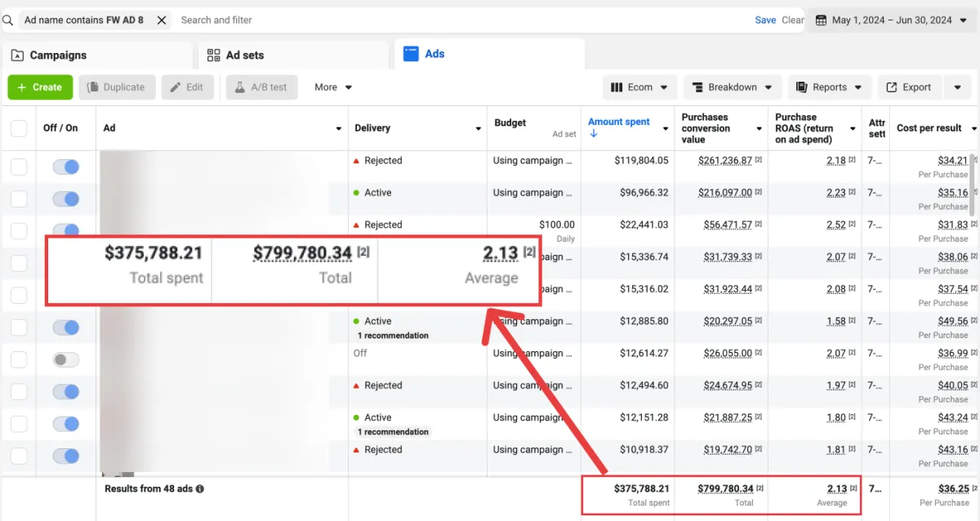Check the box for the $10,918.37 row
This screenshot has height=521, width=980.
[x=19, y=456]
